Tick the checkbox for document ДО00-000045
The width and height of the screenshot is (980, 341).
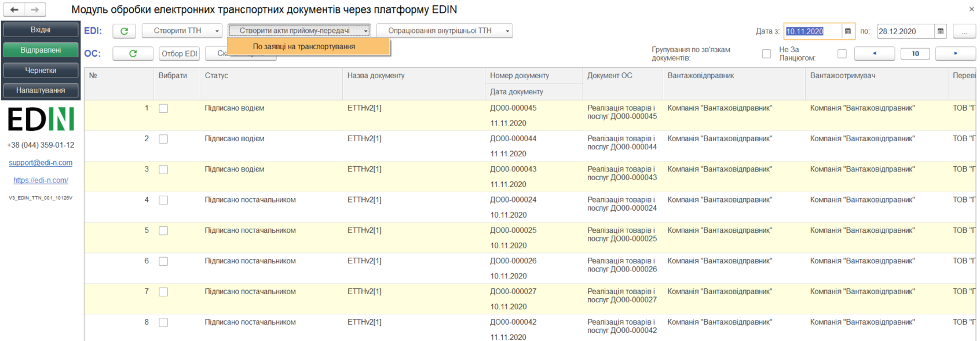pos(163,108)
